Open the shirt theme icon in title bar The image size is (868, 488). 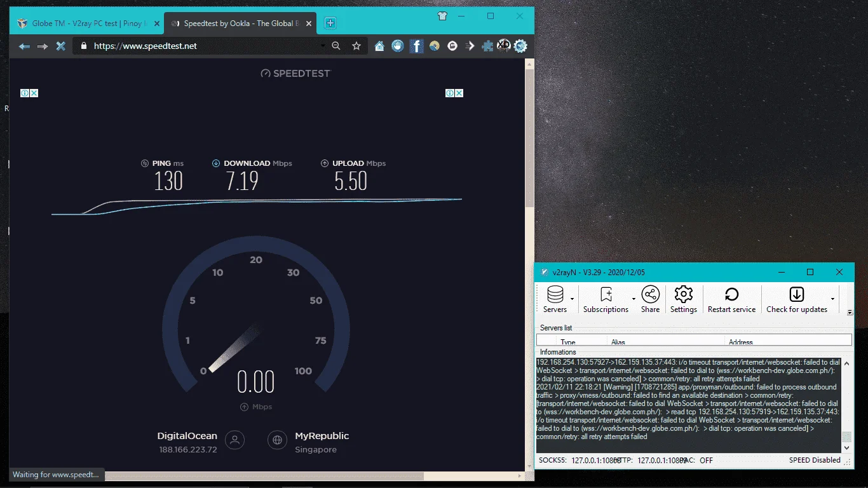pos(443,16)
